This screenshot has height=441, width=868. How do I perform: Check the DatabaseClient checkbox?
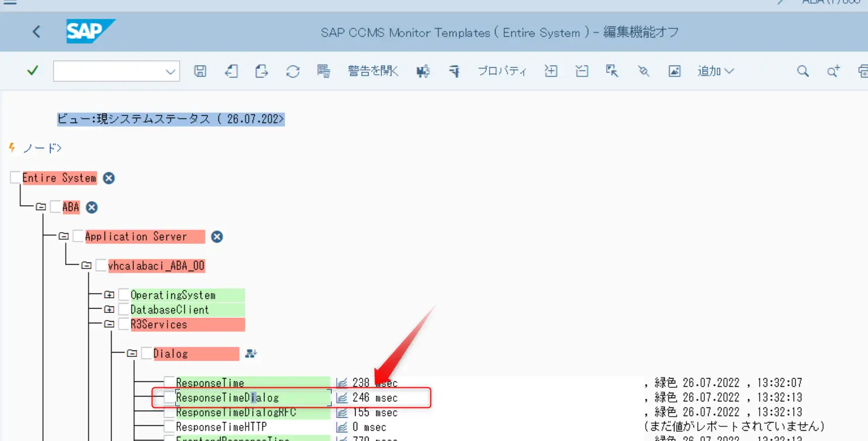pyautogui.click(x=124, y=309)
